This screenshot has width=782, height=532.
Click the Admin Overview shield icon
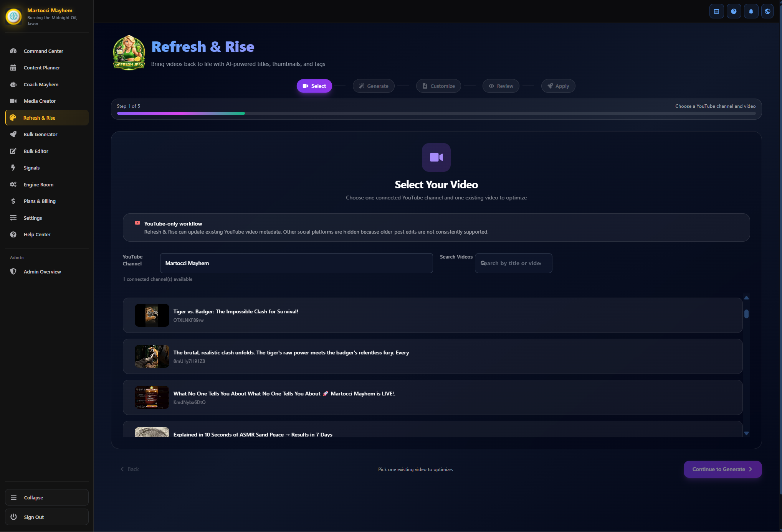pos(13,272)
